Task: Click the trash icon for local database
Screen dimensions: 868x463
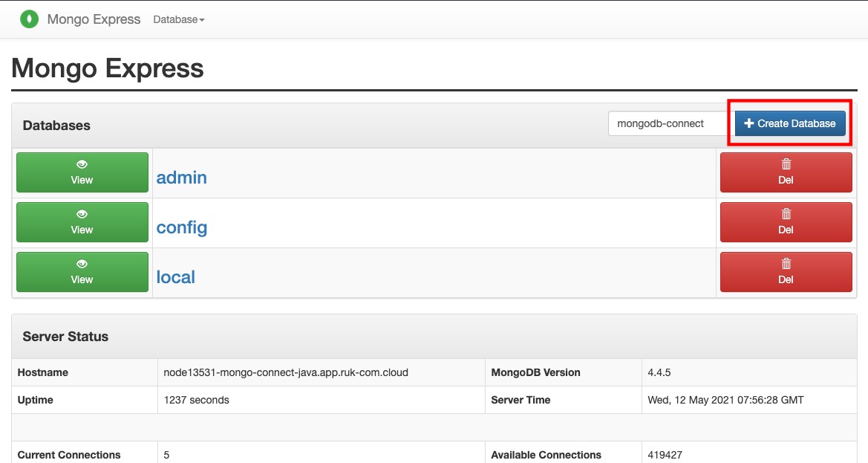Action: point(786,264)
